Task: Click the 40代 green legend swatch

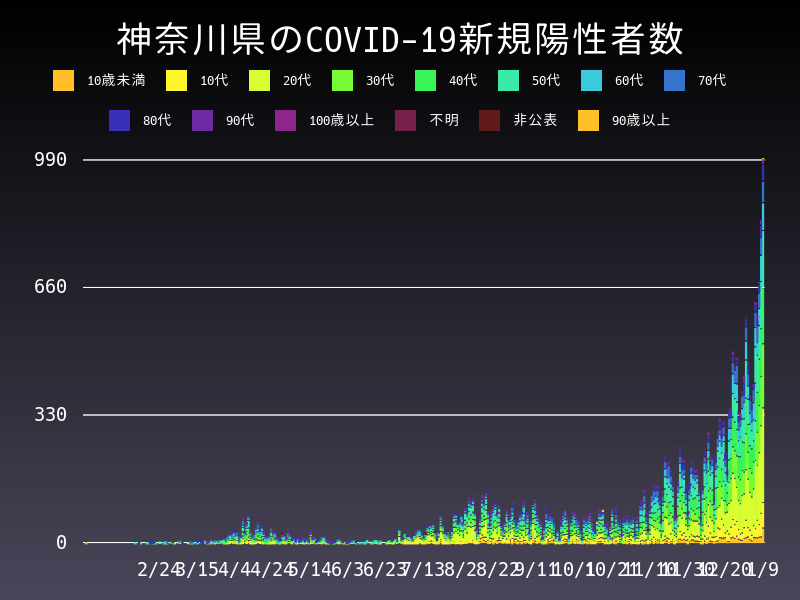Action: (x=425, y=80)
